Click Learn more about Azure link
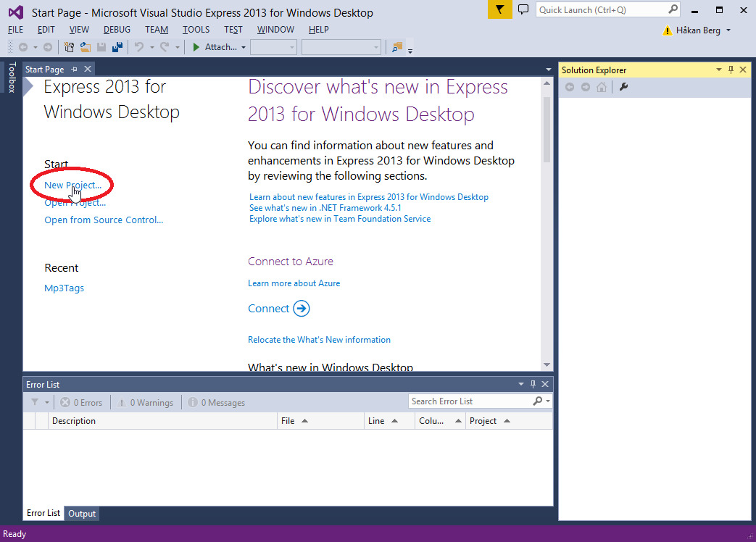This screenshot has width=756, height=542. 294,283
